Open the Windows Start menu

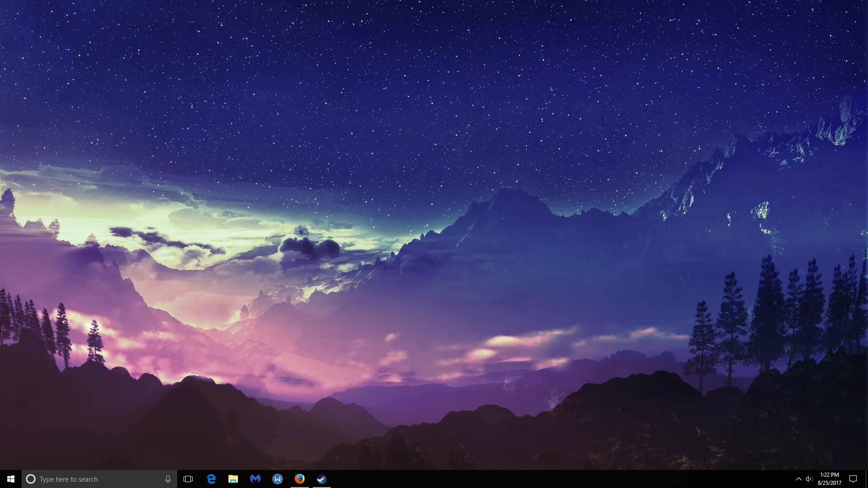pyautogui.click(x=11, y=479)
